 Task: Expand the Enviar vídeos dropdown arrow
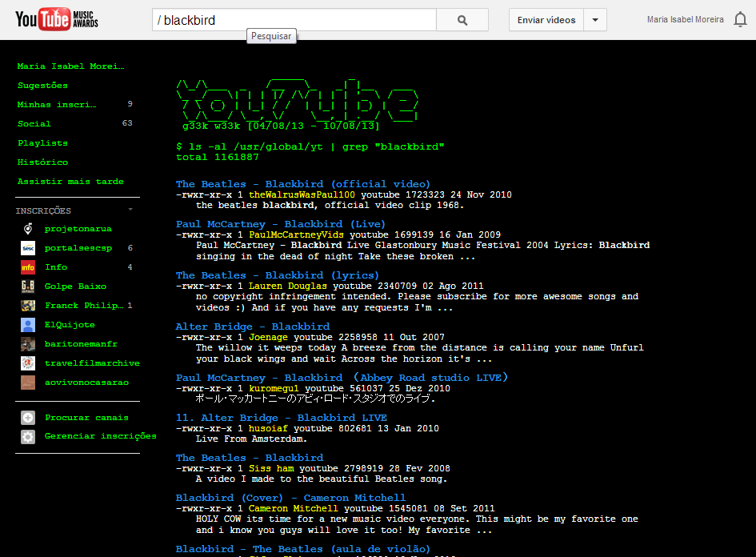(595, 20)
